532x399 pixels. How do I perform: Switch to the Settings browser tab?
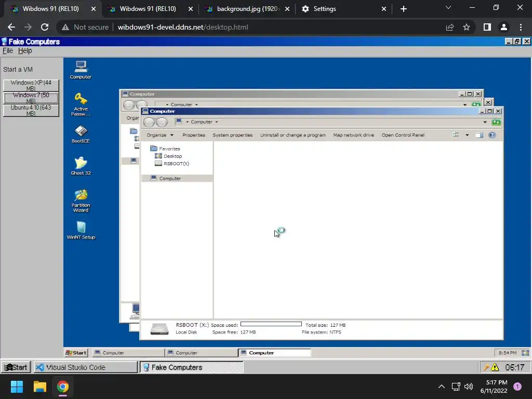pos(343,9)
